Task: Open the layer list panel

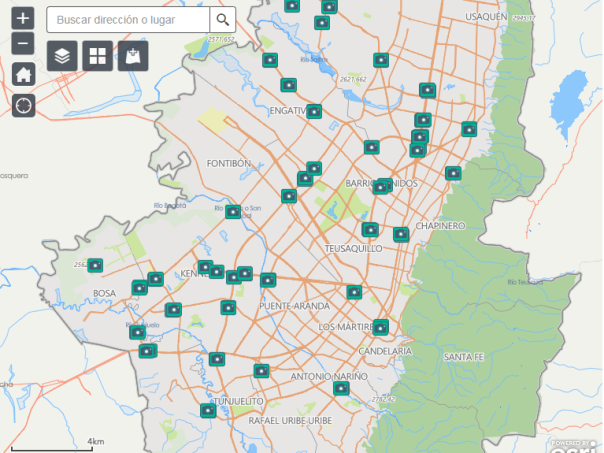Action: (62, 56)
